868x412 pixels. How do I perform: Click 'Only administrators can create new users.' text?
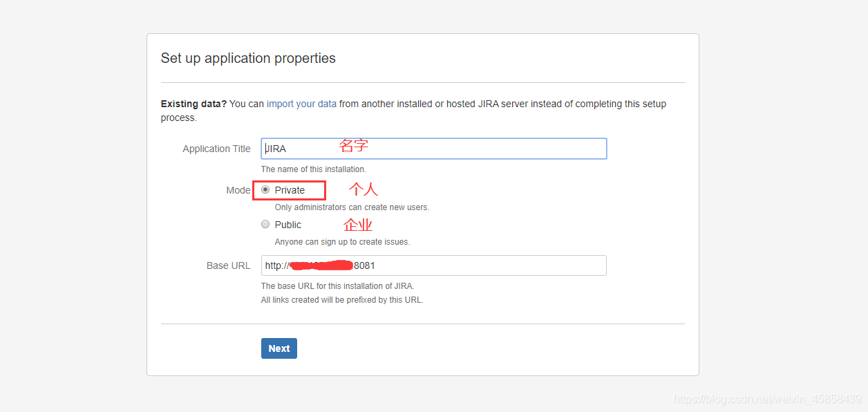(352, 207)
